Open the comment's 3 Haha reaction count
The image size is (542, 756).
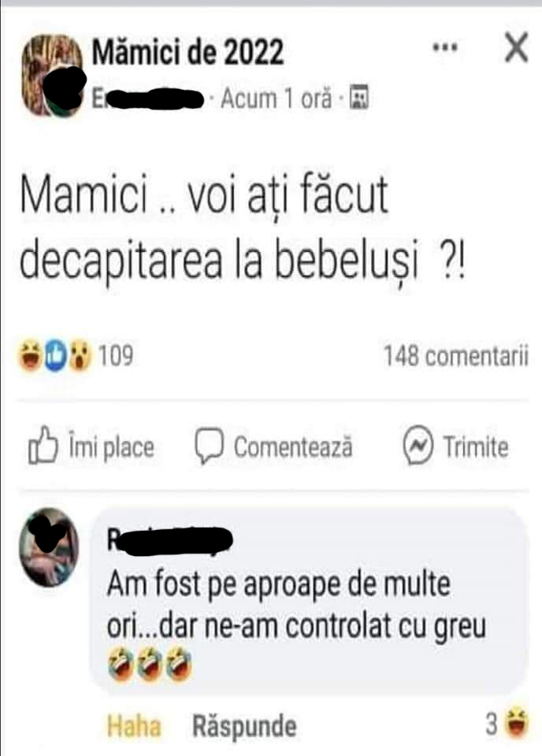pyautogui.click(x=507, y=724)
